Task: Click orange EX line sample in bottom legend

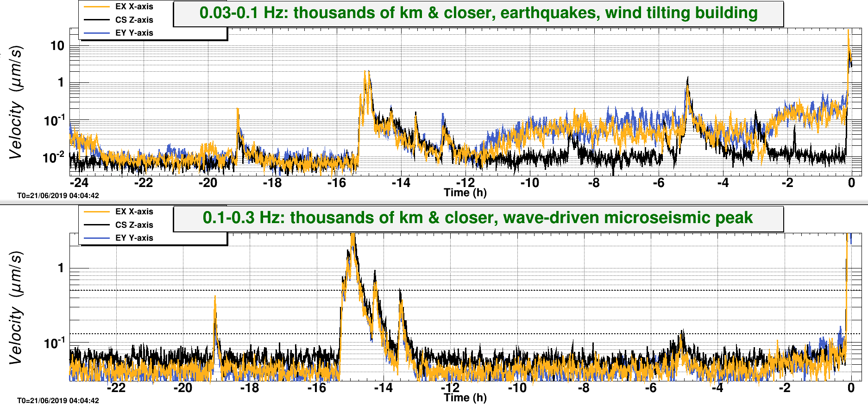Action: click(x=97, y=212)
